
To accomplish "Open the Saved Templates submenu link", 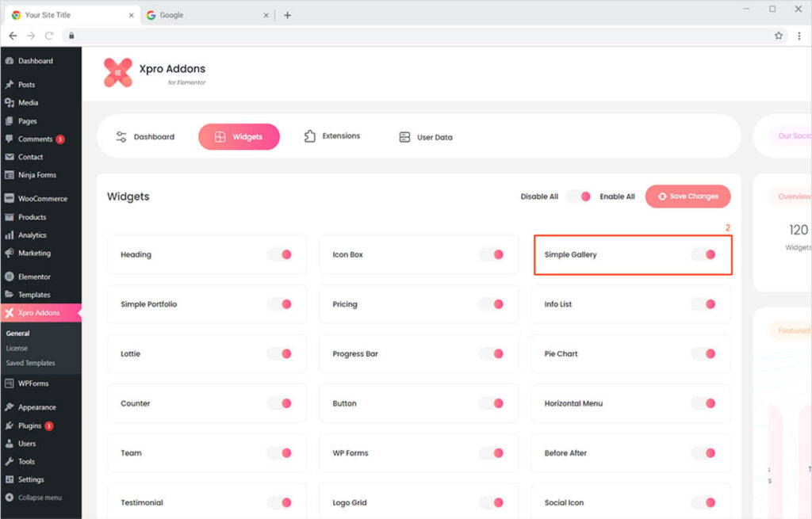I will click(x=31, y=363).
